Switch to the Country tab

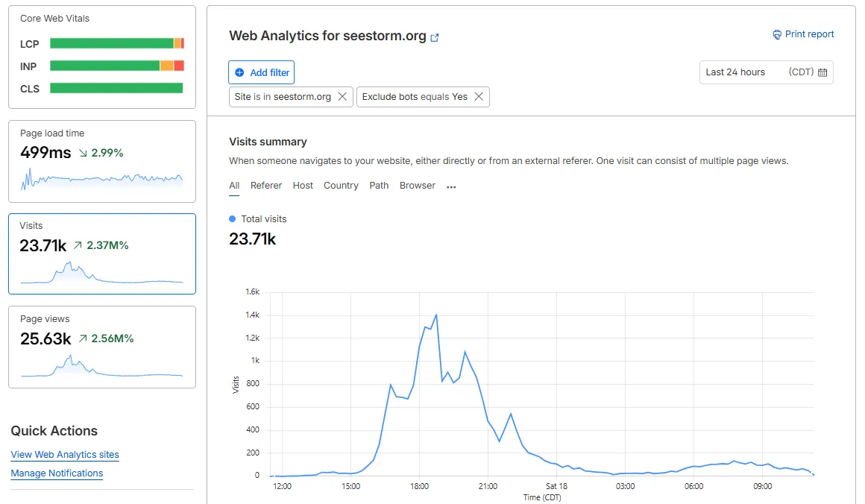tap(341, 186)
